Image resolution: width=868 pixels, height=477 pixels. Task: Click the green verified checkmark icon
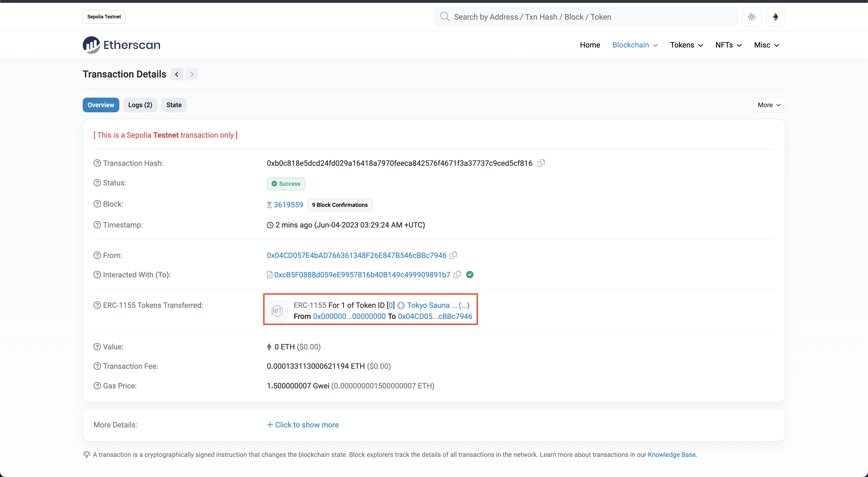tap(470, 275)
